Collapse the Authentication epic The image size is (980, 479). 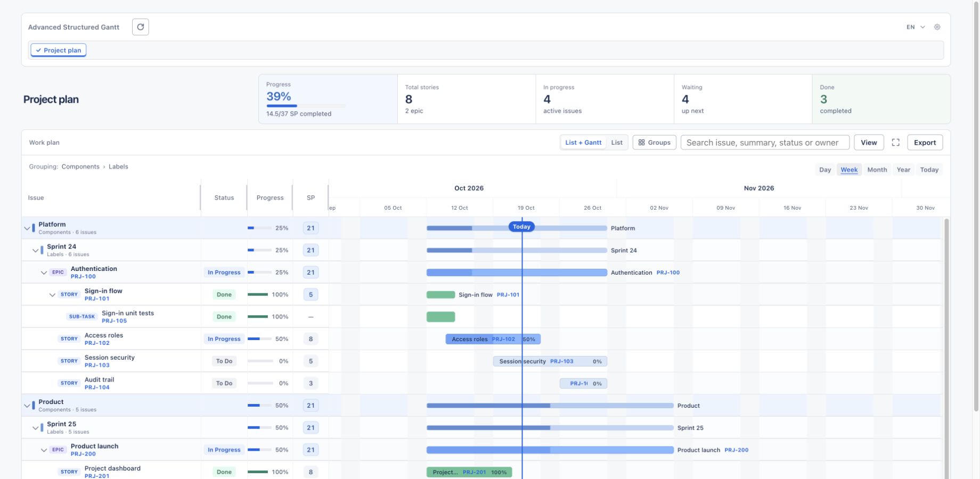point(44,272)
